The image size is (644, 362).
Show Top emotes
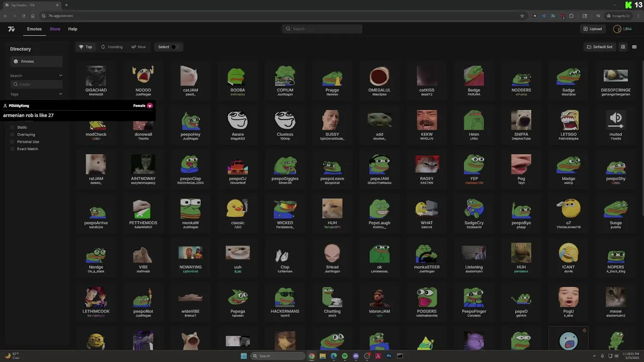tap(86, 47)
